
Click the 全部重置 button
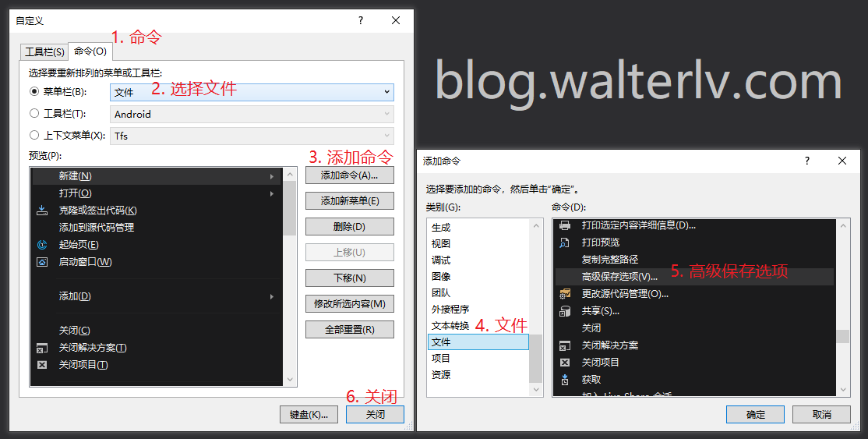350,329
